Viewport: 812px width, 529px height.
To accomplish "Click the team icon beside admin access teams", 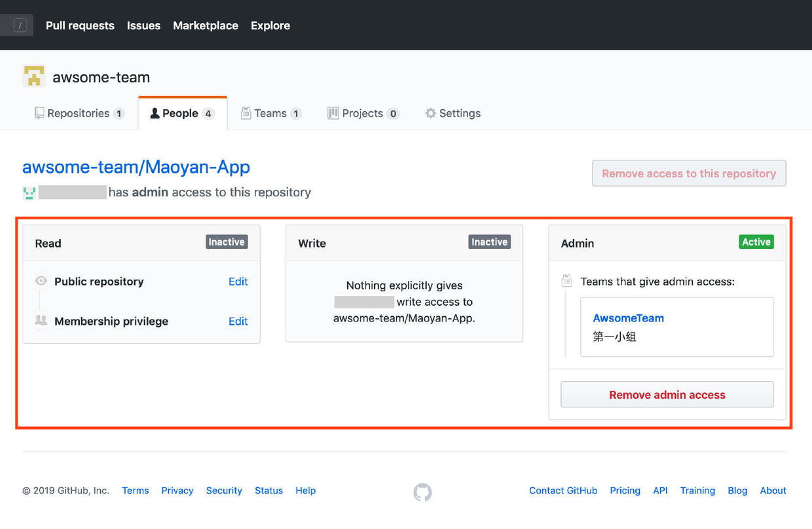I will coord(567,282).
